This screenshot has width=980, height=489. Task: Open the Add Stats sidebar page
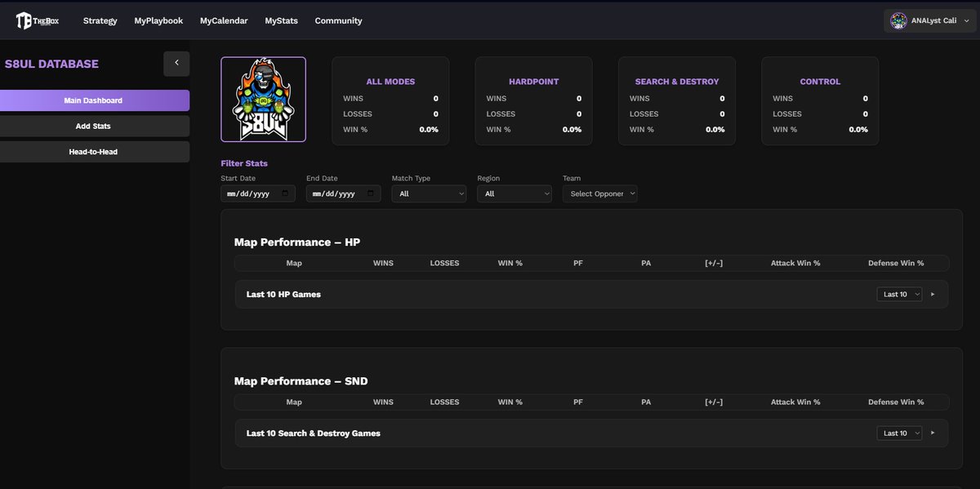click(x=95, y=126)
